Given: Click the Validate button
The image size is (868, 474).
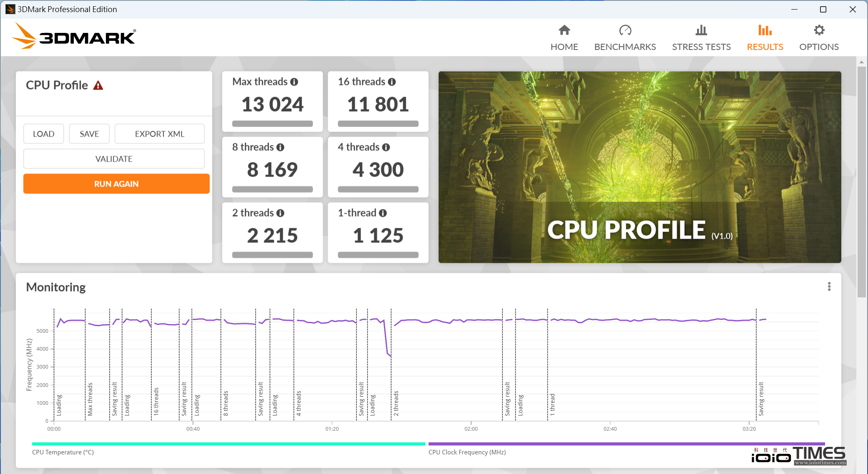Looking at the screenshot, I should 114,159.
